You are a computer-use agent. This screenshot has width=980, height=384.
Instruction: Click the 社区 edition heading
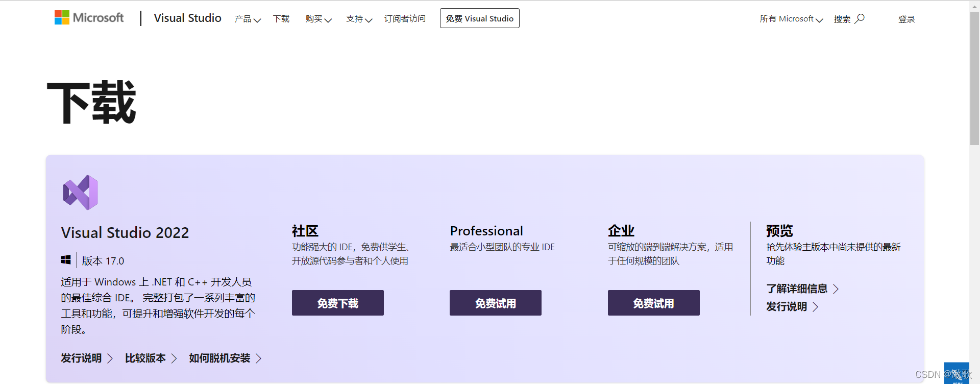point(305,231)
